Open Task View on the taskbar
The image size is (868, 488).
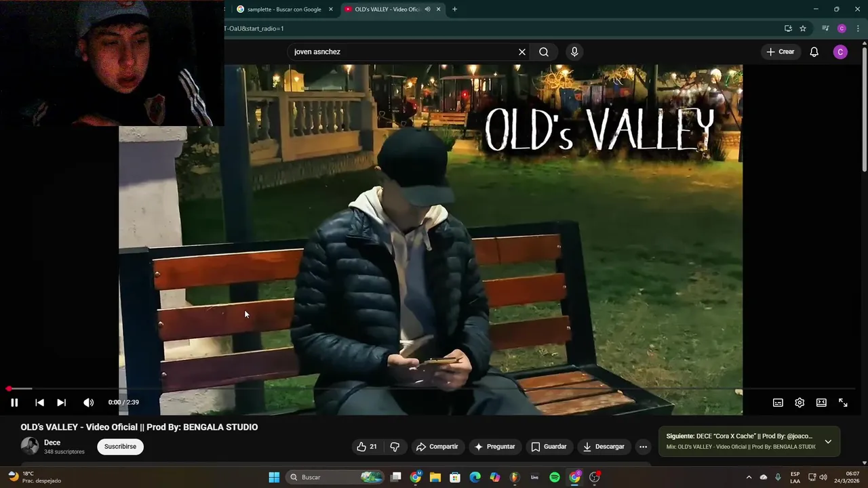396,477
